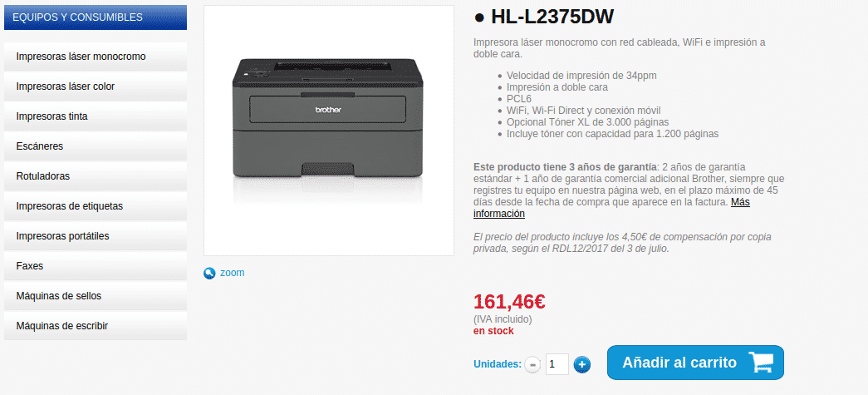868x395 pixels.
Task: Open the Impresoras tinta category
Action: (x=96, y=116)
